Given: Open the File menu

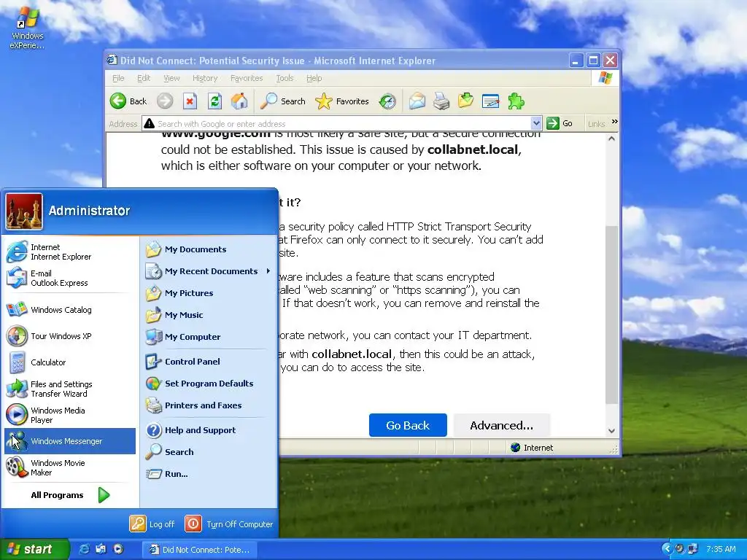Looking at the screenshot, I should [118, 78].
